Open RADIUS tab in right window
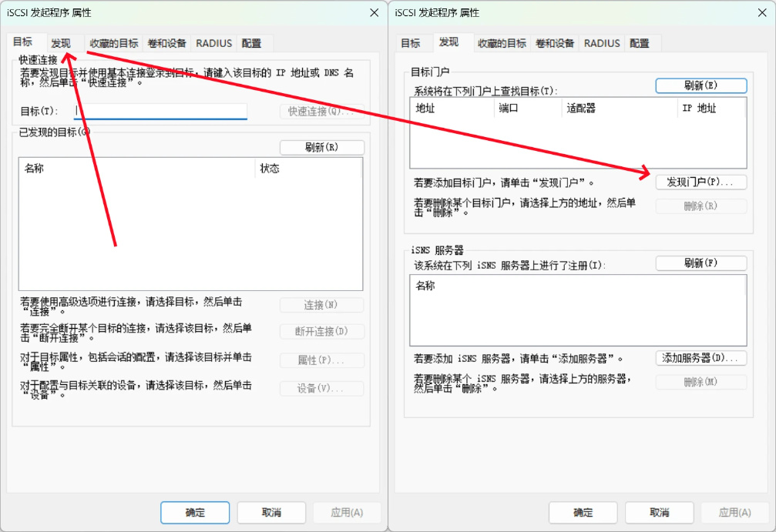Image resolution: width=776 pixels, height=532 pixels. click(602, 44)
